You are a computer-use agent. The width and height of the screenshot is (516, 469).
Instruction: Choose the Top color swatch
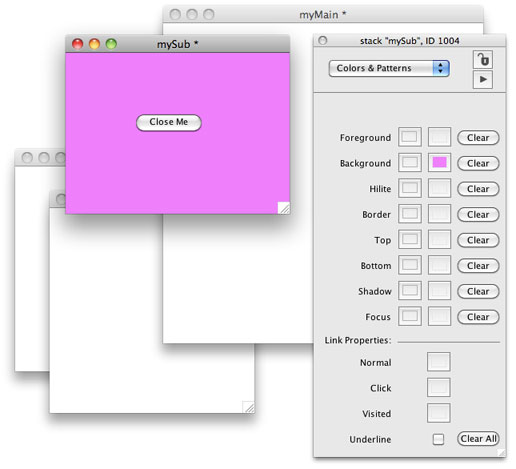439,239
